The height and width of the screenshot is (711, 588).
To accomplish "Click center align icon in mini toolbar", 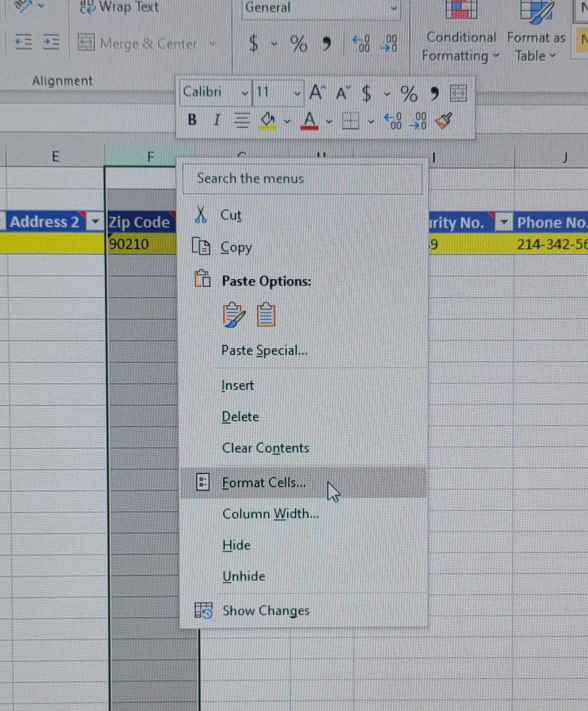I will [x=241, y=120].
